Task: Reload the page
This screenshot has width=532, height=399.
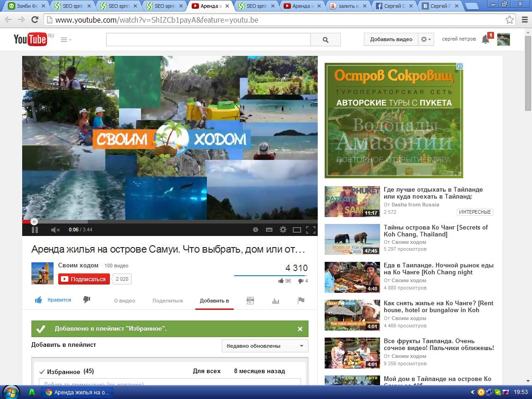Action: click(35, 20)
